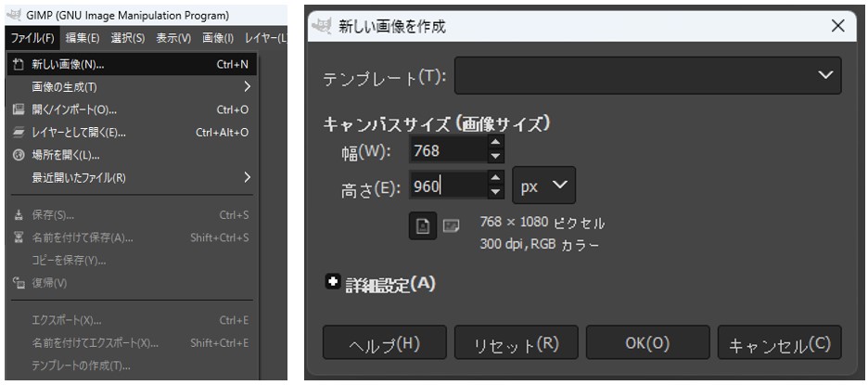Click 名前を付けて保存(A)... entry
Image resolution: width=868 pixels, height=385 pixels.
[x=131, y=237]
